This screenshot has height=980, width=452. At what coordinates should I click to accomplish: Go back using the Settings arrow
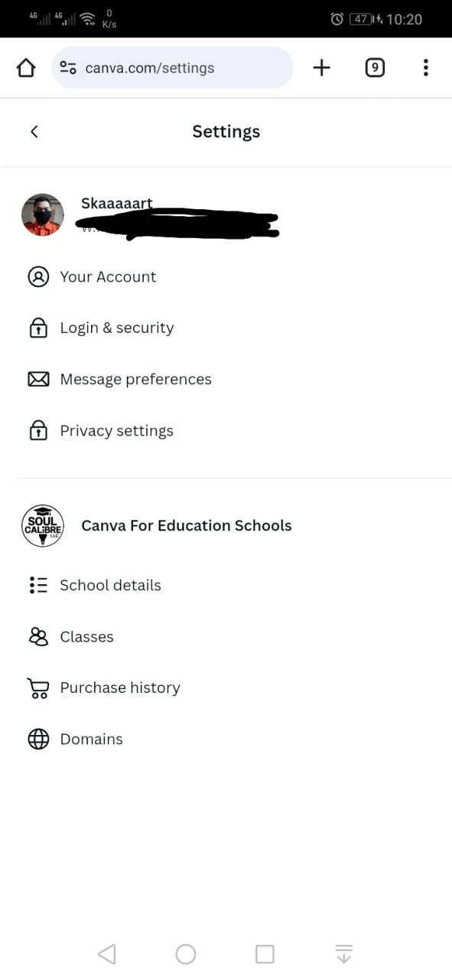tap(34, 132)
